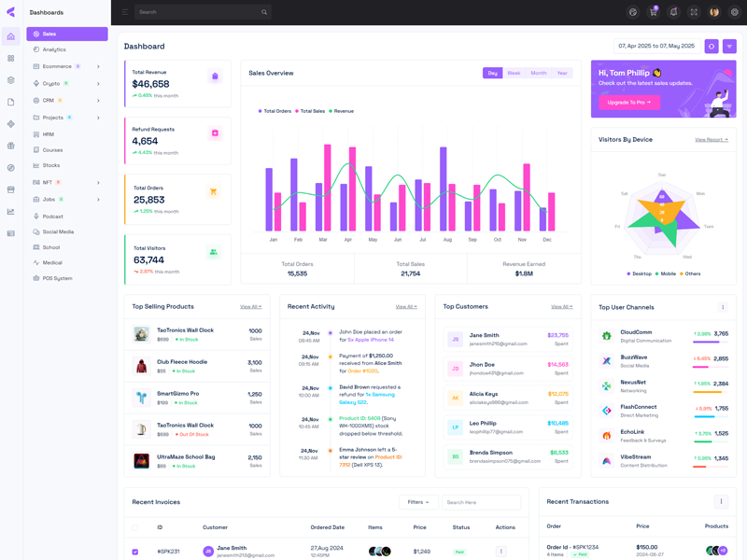
Task: Open the purple filter icon button
Action: [x=730, y=46]
